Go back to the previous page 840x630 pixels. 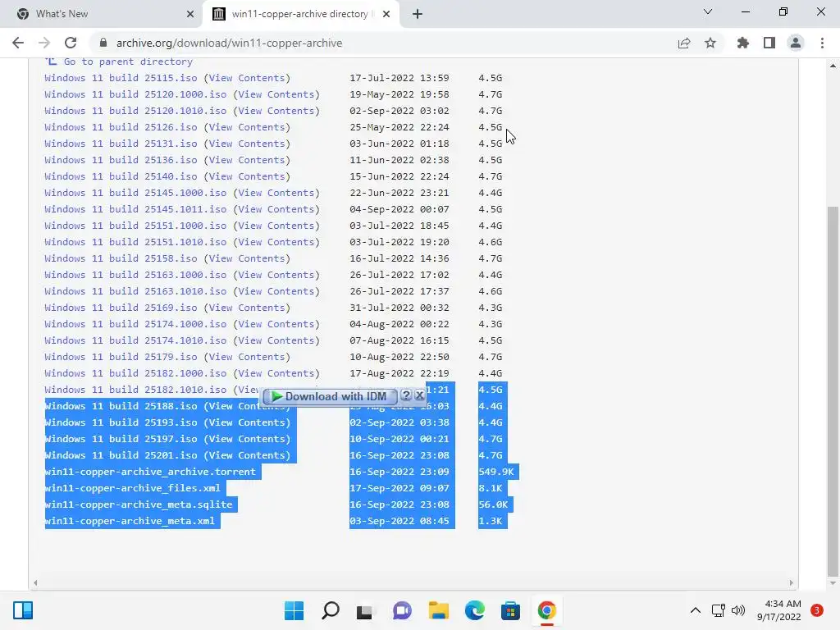pyautogui.click(x=18, y=43)
